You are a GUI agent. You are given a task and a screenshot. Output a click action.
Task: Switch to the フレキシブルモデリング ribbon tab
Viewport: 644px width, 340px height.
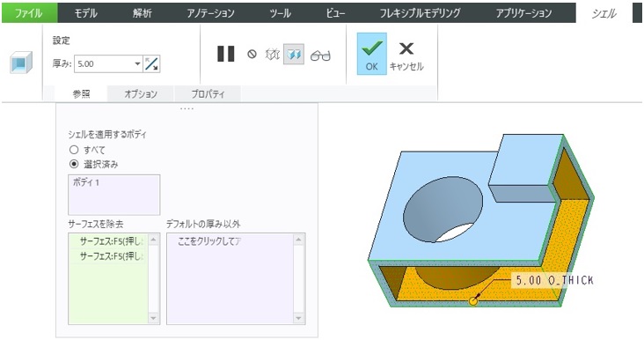[420, 12]
